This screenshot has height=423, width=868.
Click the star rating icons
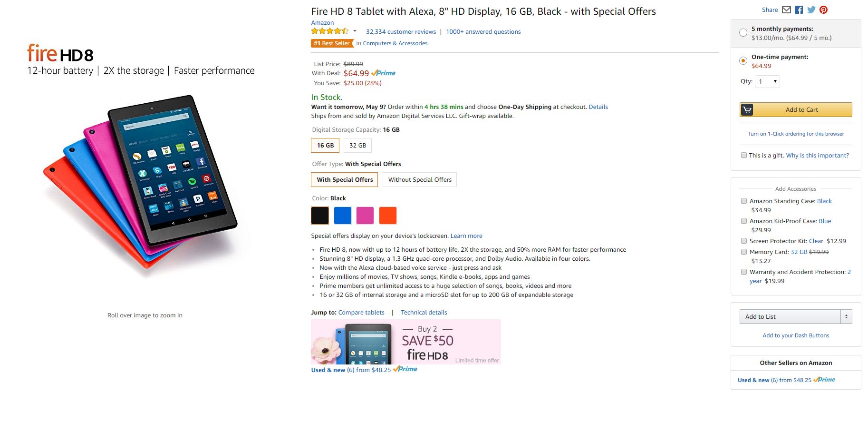click(330, 31)
